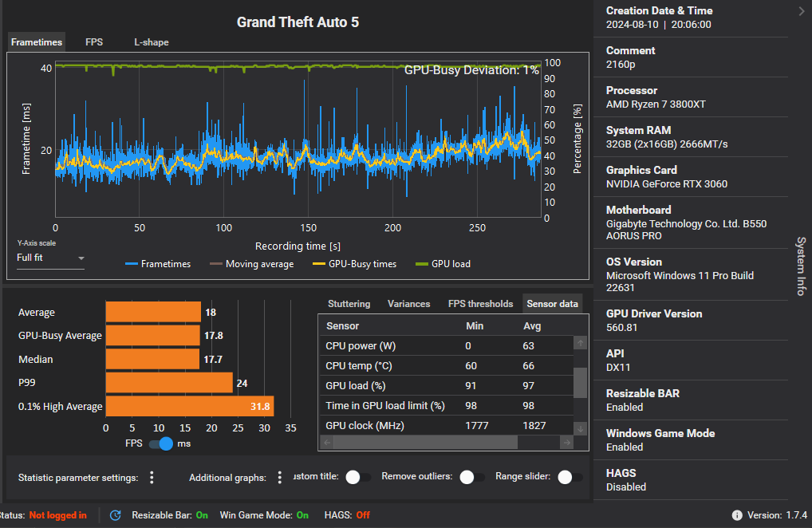Select the Time in GPU load limit row
Image resolution: width=812 pixels, height=528 pixels.
[447, 406]
